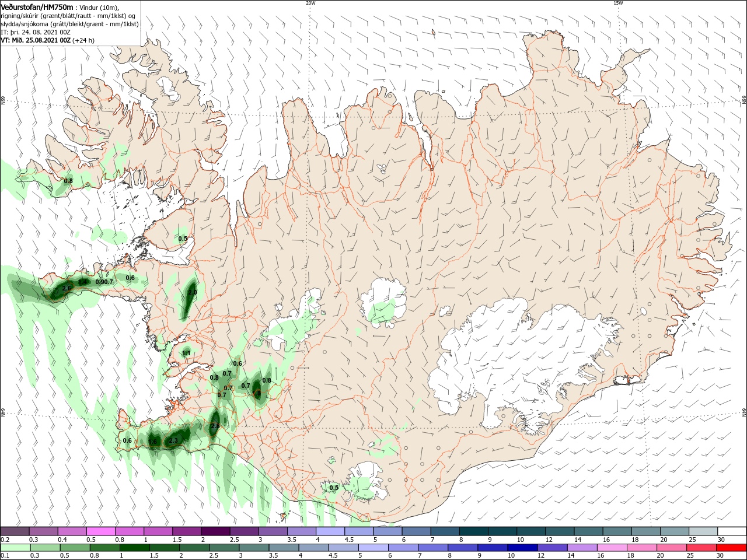The width and height of the screenshot is (747, 560).
Task: Click the 2.8 precipitation value label
Action: pyautogui.click(x=215, y=426)
